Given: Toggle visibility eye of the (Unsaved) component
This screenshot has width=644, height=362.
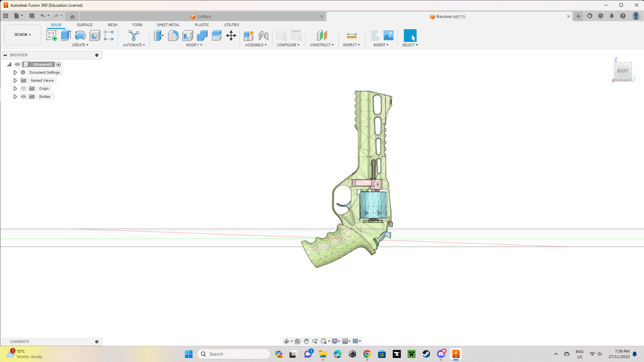Looking at the screenshot, I should [17, 64].
